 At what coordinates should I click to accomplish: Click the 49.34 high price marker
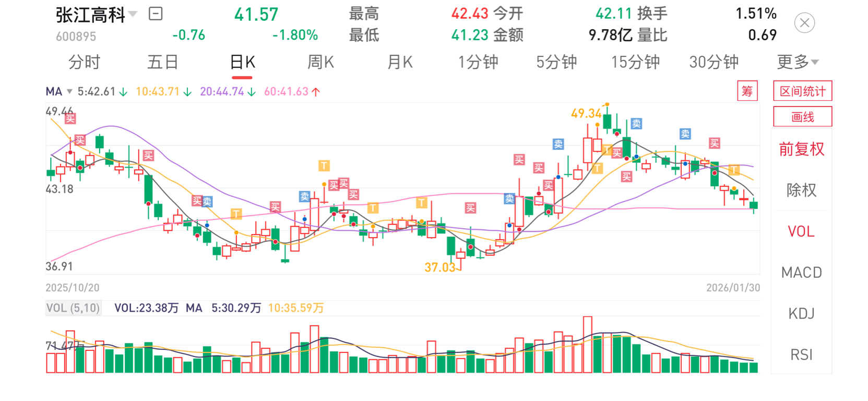tap(586, 113)
